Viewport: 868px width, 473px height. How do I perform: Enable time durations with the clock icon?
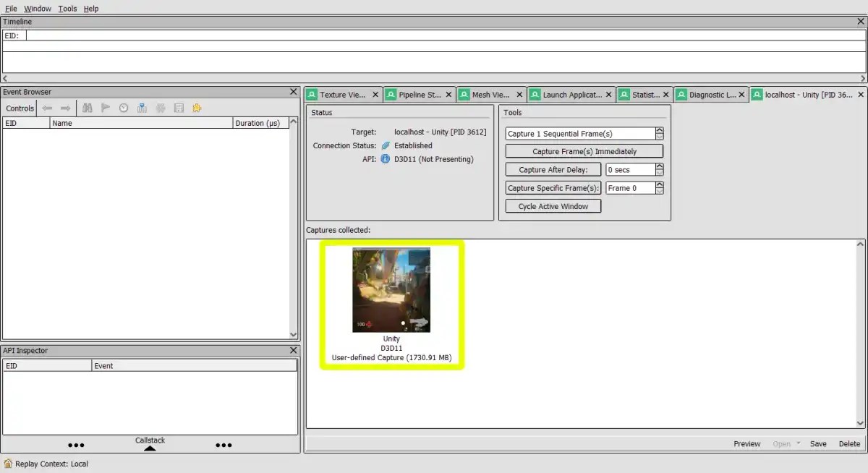[124, 108]
